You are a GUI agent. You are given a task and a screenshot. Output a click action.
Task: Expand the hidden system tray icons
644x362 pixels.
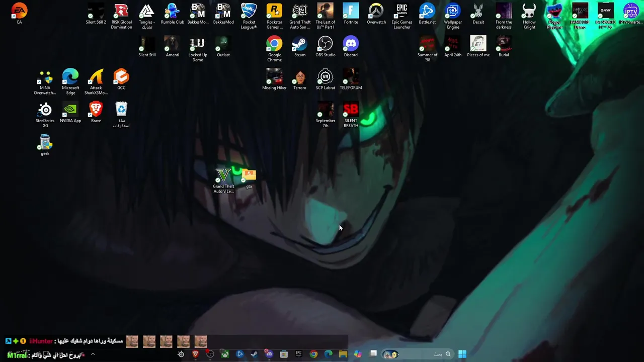pos(93,354)
